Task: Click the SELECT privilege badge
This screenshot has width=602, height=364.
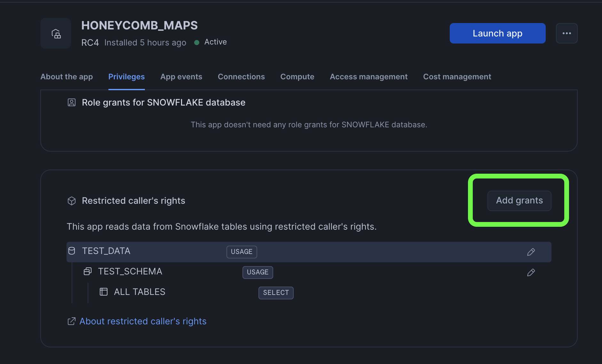Action: (x=276, y=293)
